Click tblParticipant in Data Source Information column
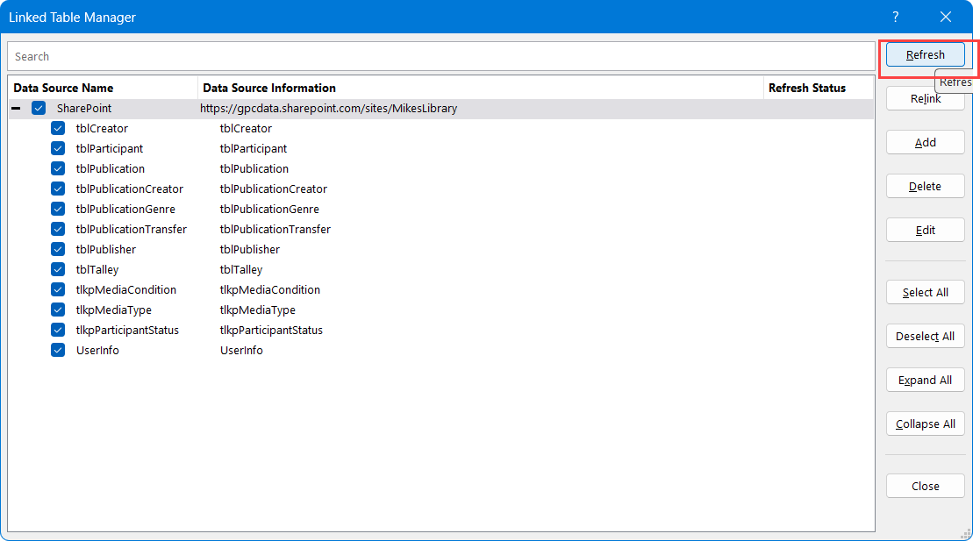 (254, 149)
